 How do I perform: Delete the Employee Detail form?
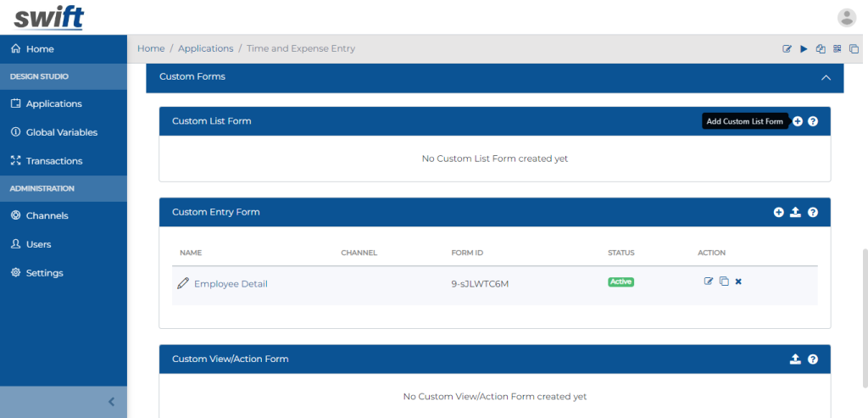tap(738, 281)
